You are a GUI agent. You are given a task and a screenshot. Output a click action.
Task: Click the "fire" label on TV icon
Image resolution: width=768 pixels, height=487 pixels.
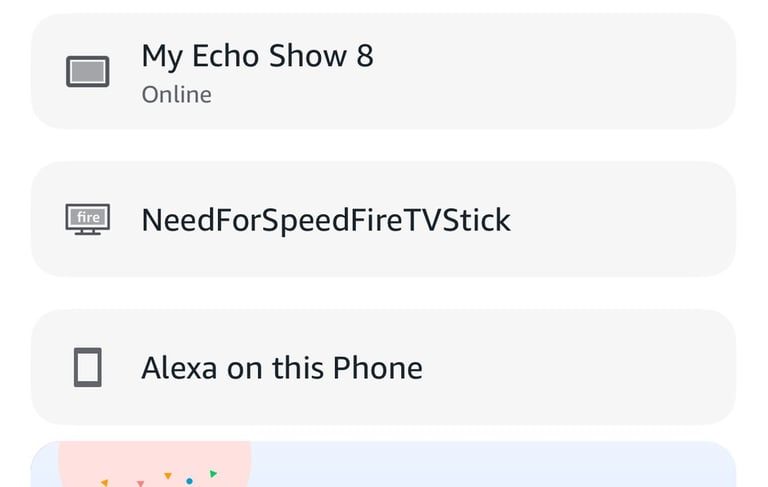88,216
